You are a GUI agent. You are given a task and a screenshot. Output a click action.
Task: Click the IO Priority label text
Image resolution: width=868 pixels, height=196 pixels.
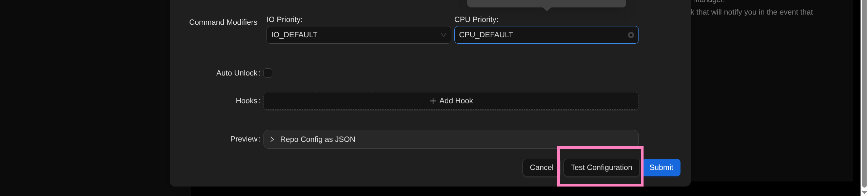[284, 19]
